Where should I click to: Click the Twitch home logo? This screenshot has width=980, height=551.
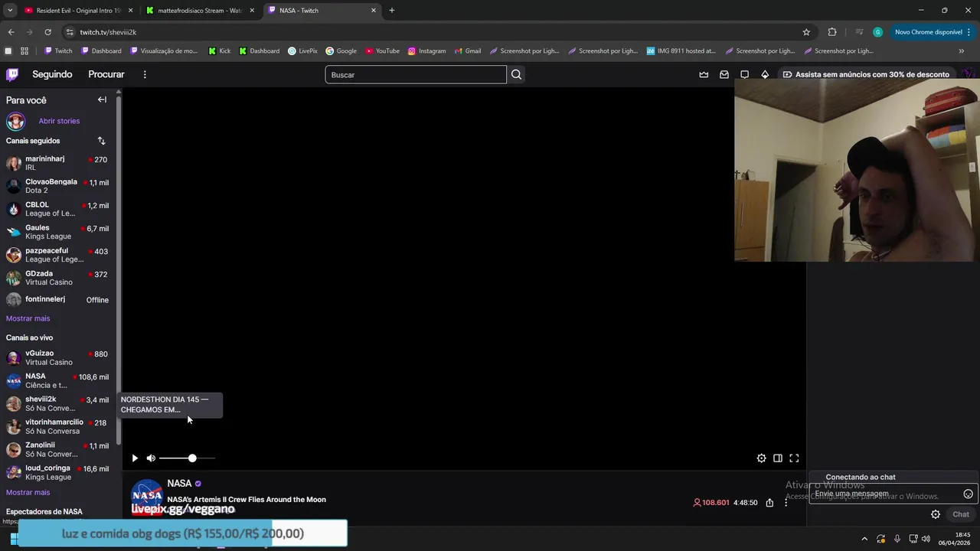click(12, 74)
